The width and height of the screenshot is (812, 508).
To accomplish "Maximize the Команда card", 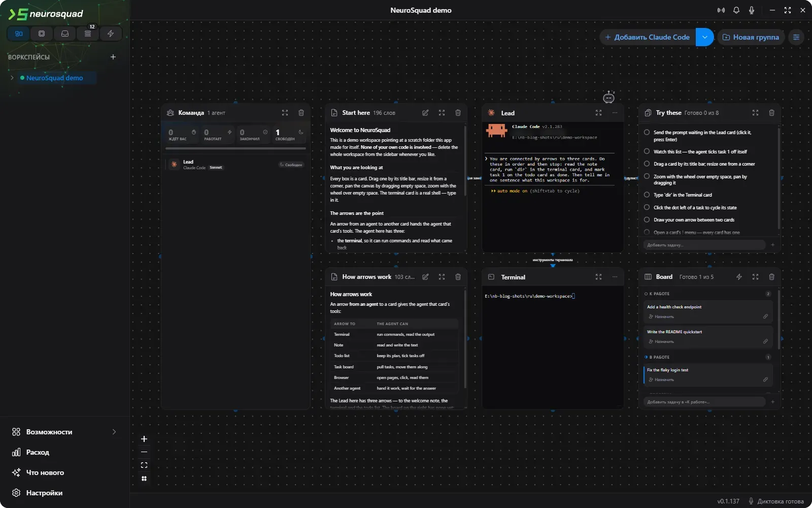I will [285, 113].
